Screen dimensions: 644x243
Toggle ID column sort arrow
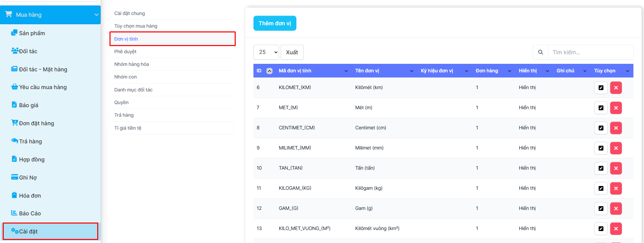[x=269, y=71]
